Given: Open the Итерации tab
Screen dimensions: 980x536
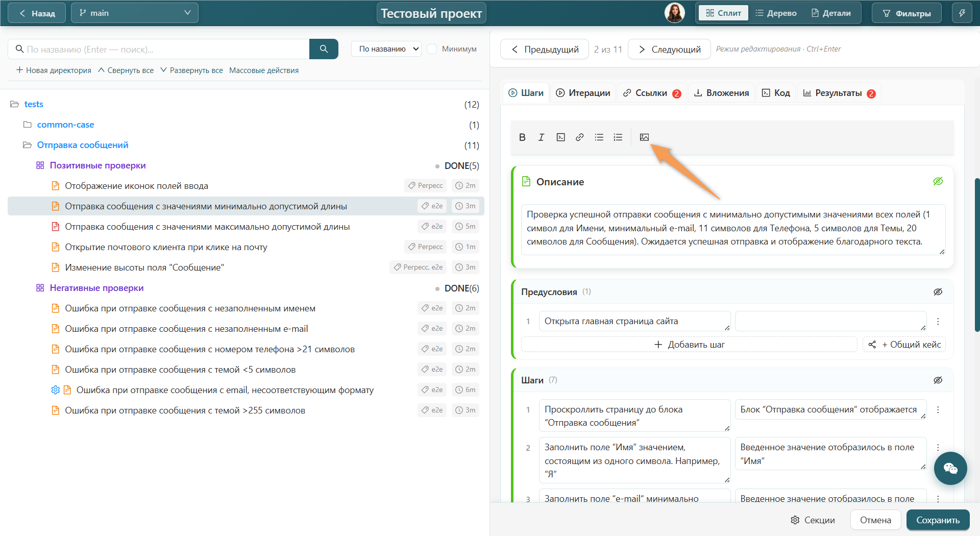Looking at the screenshot, I should (x=583, y=93).
